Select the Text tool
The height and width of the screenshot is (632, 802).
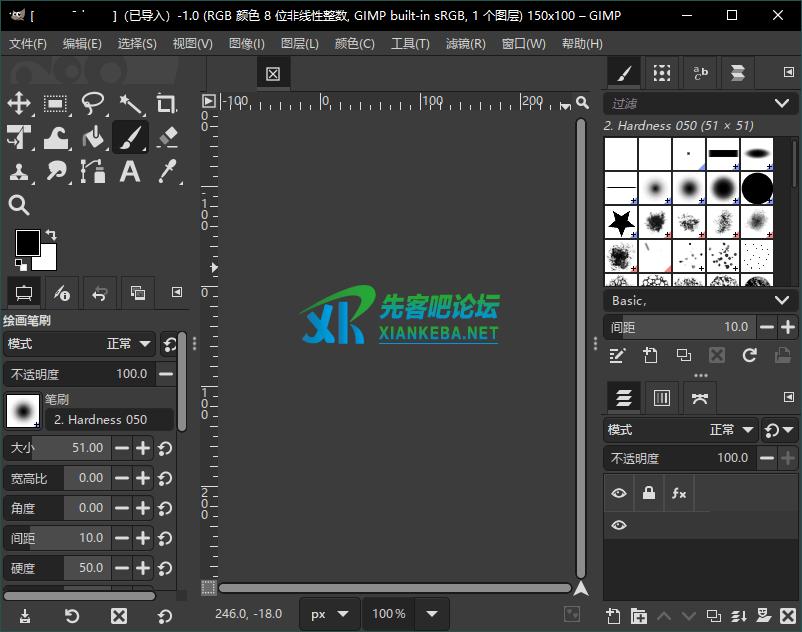(130, 171)
